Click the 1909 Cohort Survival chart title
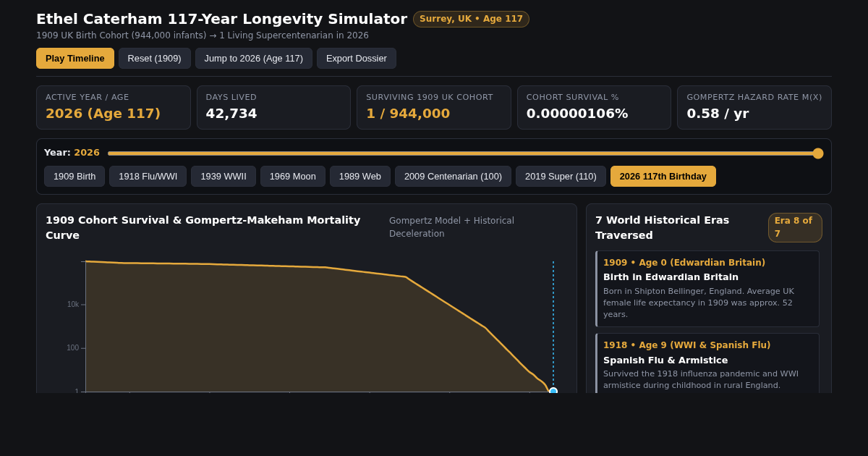 pos(203,227)
